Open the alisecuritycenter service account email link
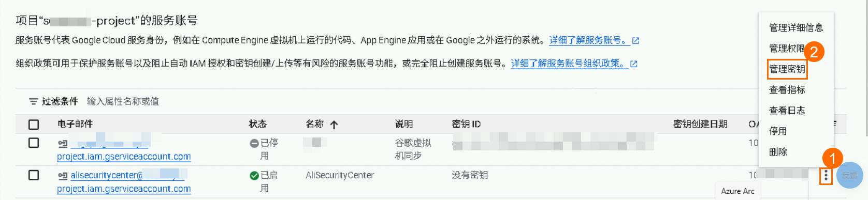 [124, 182]
